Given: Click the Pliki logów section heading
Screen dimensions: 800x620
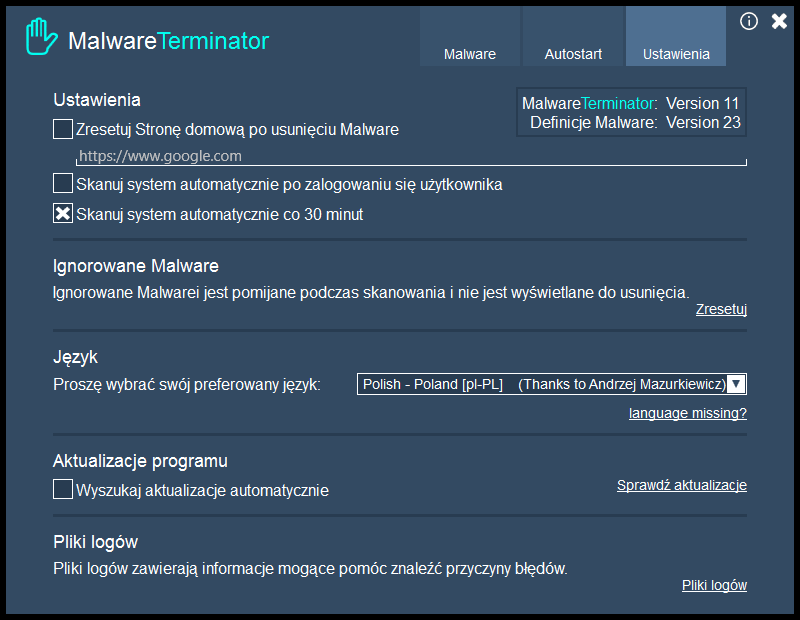Looking at the screenshot, I should coord(95,542).
